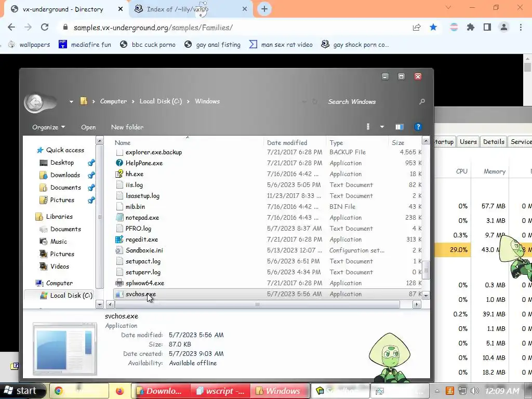Open Quick access in navigation pane
Viewport: 532px width, 399px height.
coord(60,150)
